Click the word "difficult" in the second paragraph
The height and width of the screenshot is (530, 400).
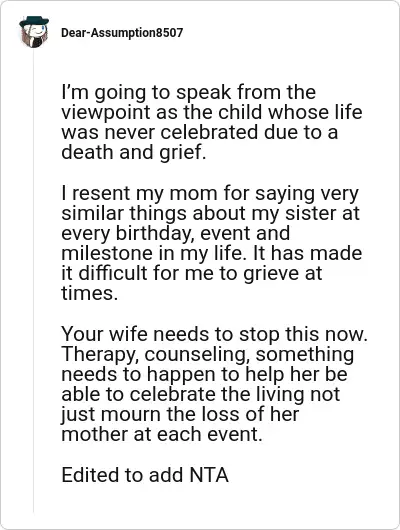(x=114, y=273)
